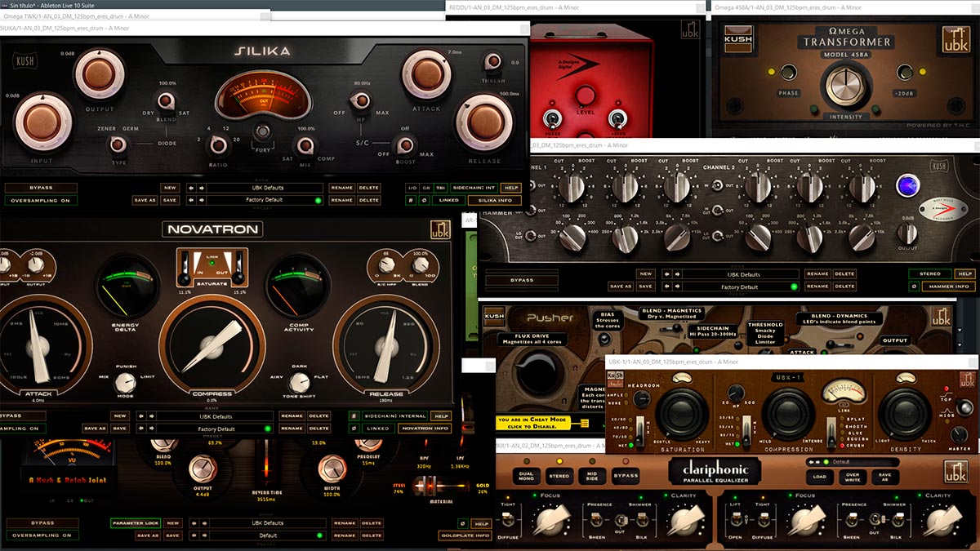Select Dual Mono mode in Clariphonic
The image size is (980, 551).
click(526, 475)
